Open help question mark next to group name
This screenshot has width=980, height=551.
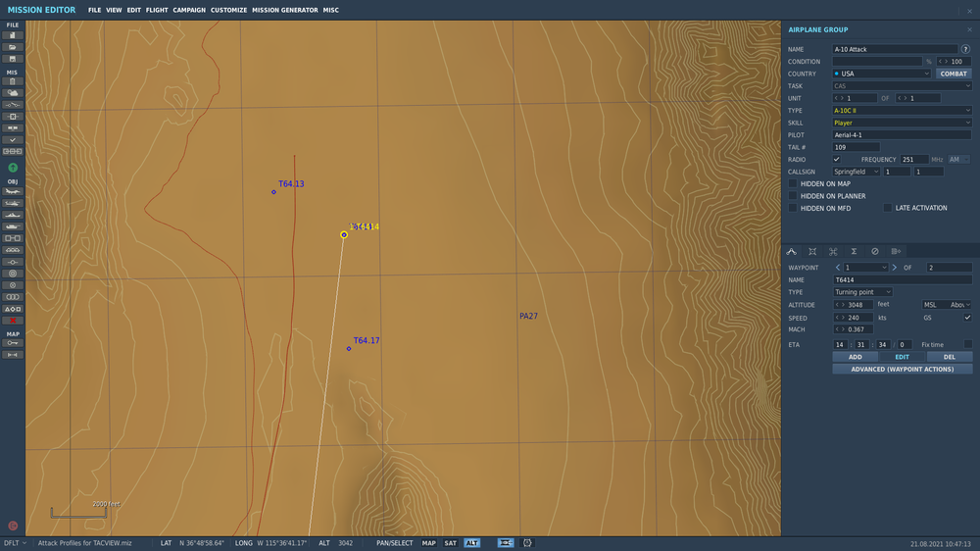click(x=965, y=49)
